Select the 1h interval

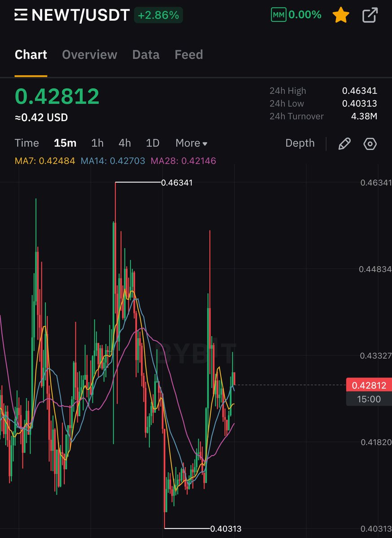tap(97, 143)
